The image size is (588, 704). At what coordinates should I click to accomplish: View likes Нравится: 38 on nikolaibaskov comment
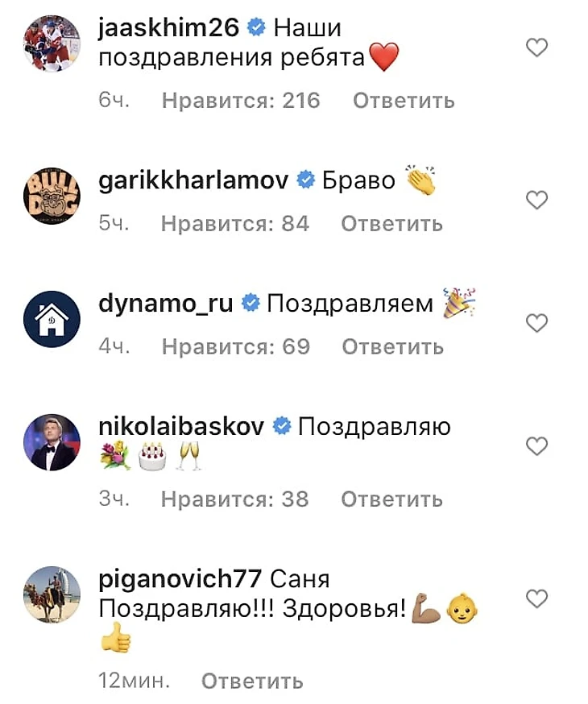point(235,499)
